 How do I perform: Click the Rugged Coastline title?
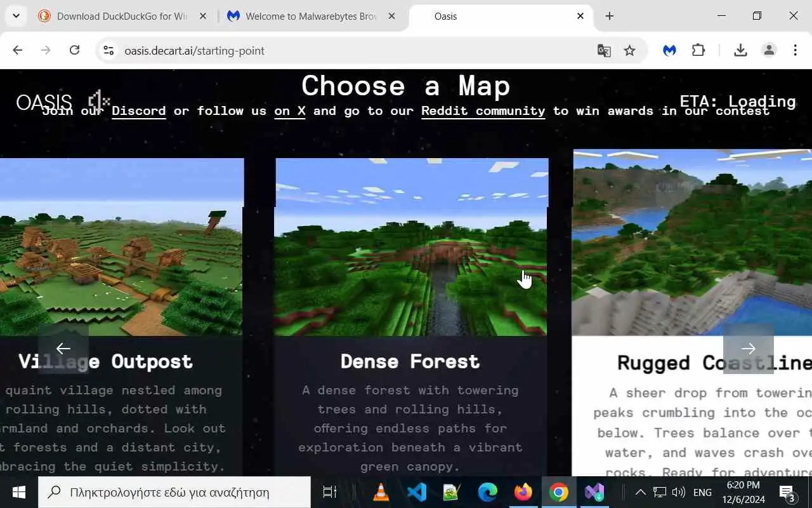click(x=714, y=363)
